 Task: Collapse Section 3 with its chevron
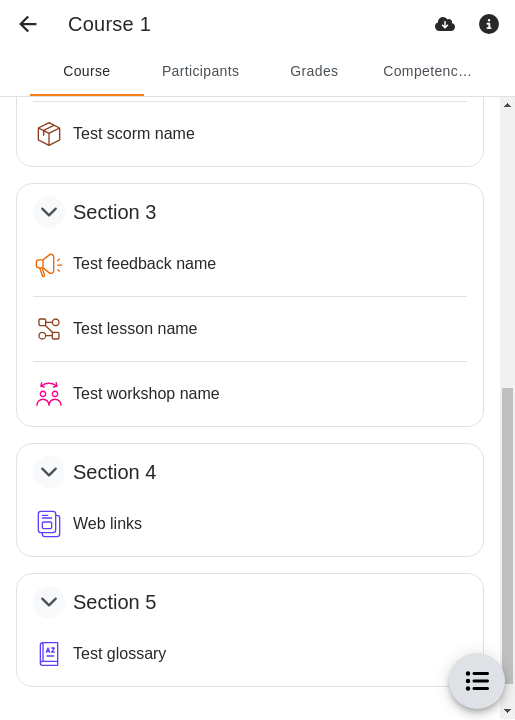(x=49, y=212)
